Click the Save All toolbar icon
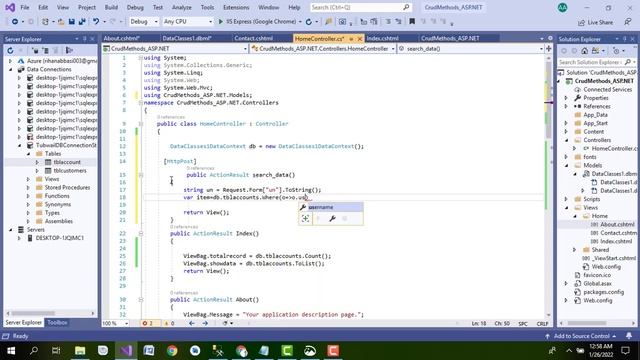The height and width of the screenshot is (360, 640). pyautogui.click(x=82, y=22)
